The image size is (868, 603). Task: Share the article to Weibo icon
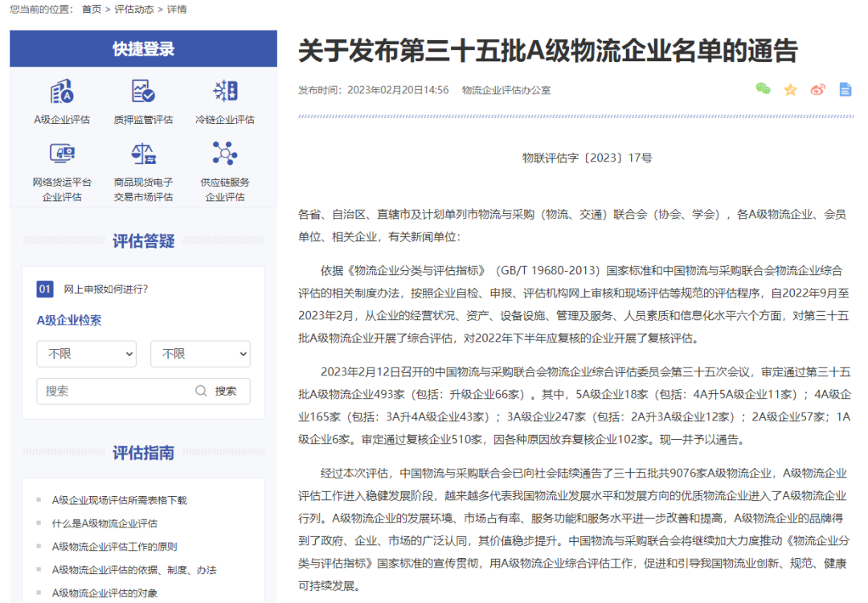pyautogui.click(x=817, y=90)
